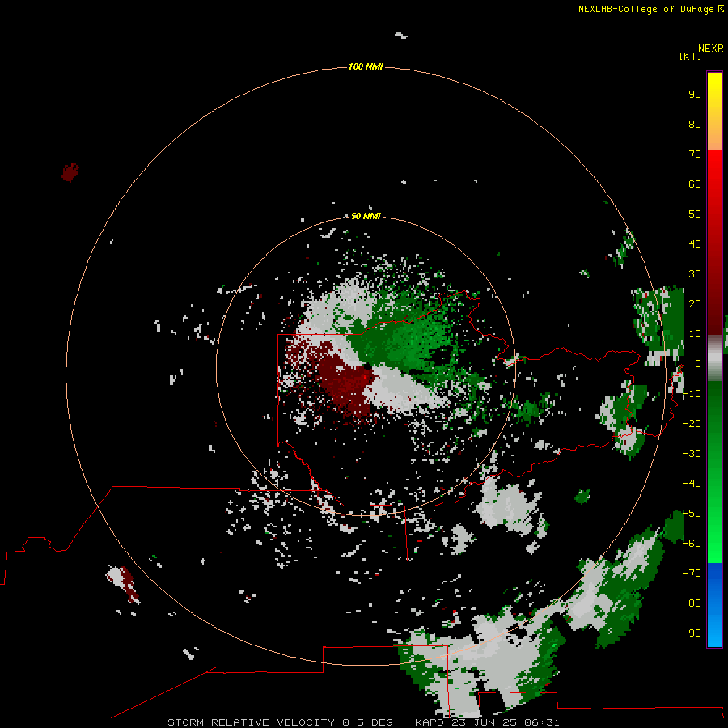Viewport: 728px width, 728px height.
Task: Click the -70 knot scale label
Action: click(x=692, y=574)
